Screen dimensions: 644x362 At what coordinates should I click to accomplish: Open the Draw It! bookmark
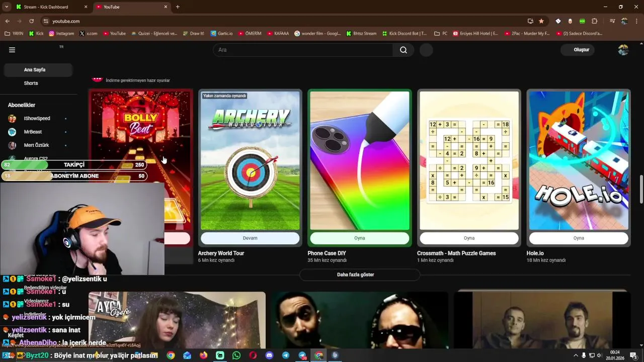(x=193, y=34)
